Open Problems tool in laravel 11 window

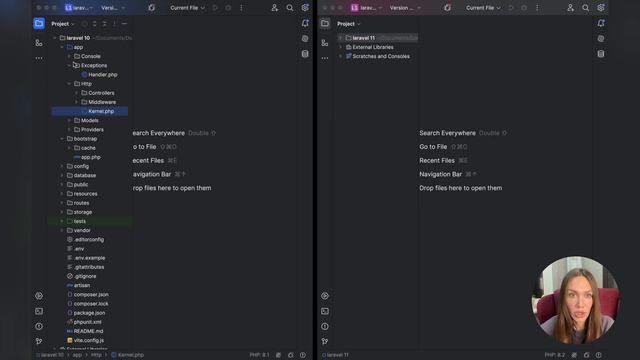[x=325, y=326]
